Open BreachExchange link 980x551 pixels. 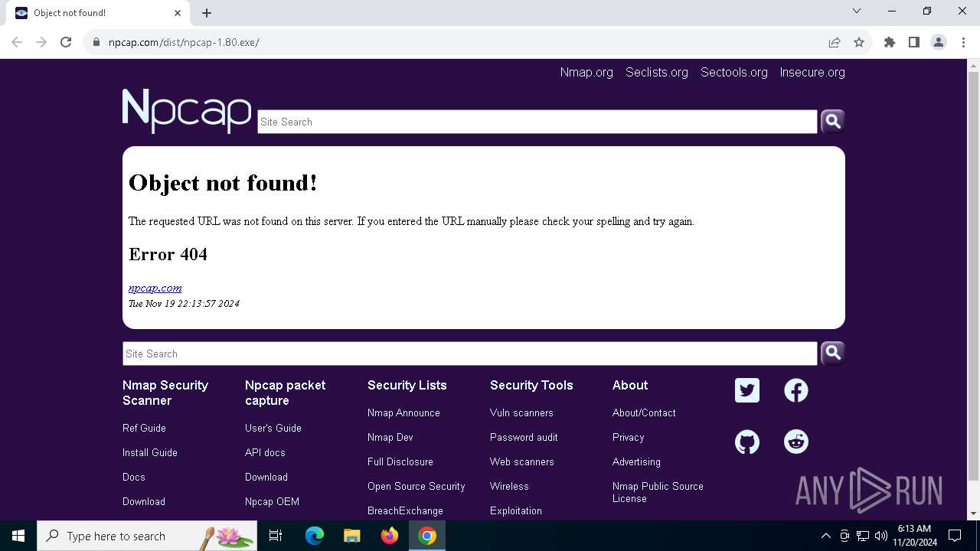pyautogui.click(x=405, y=510)
